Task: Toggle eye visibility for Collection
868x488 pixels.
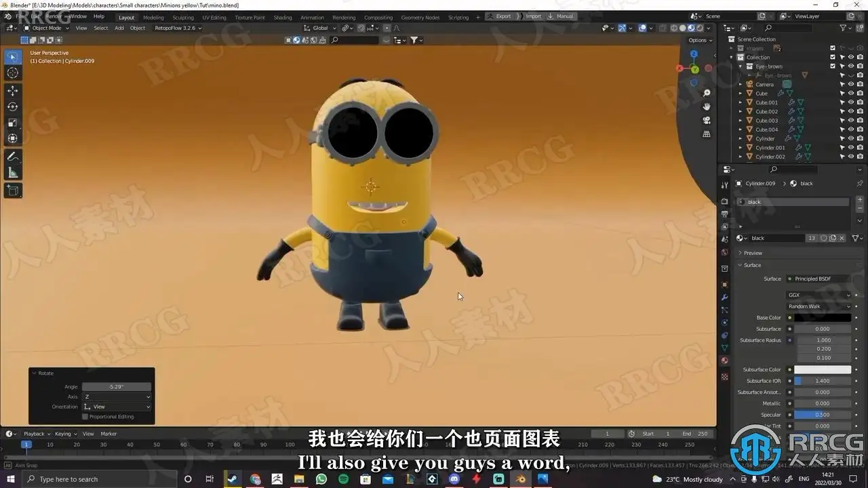Action: [850, 58]
